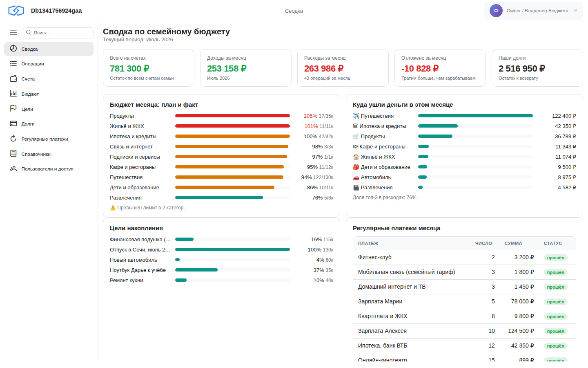The width and height of the screenshot is (588, 368).
Task: Click the hamburger menu icon in sidebar
Action: (13, 33)
